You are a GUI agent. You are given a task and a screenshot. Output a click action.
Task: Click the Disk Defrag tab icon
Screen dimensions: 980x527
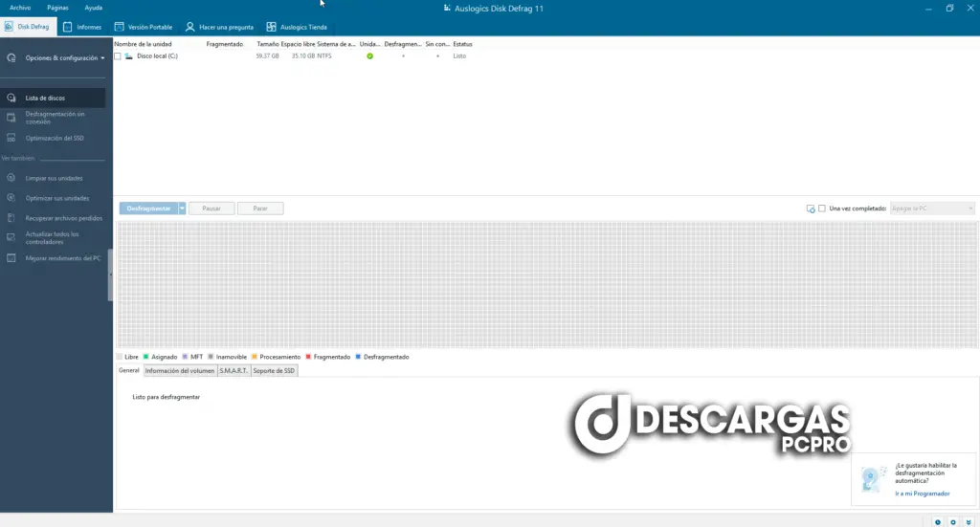tap(9, 27)
